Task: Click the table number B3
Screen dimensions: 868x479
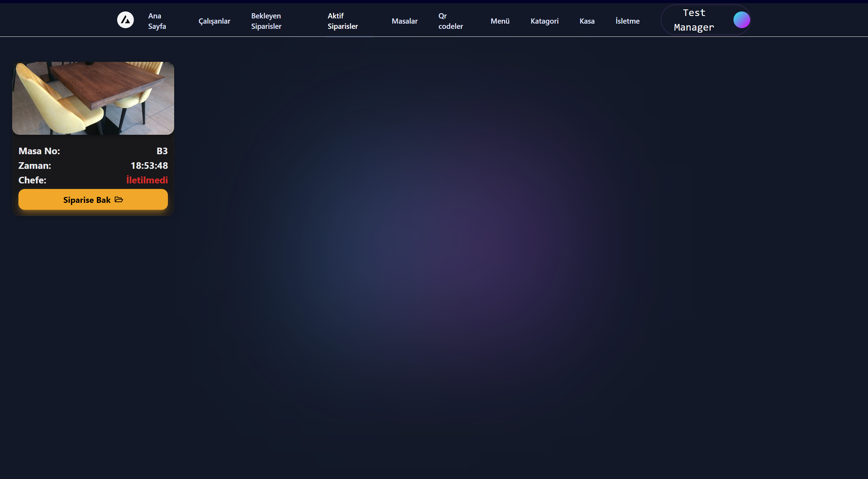Action: coord(162,151)
